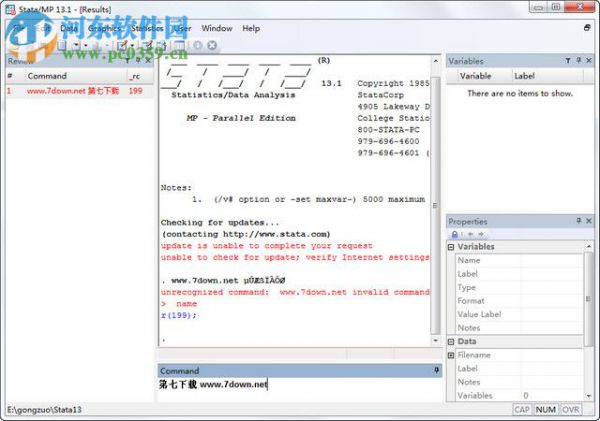Pin the Command panel

436,370
